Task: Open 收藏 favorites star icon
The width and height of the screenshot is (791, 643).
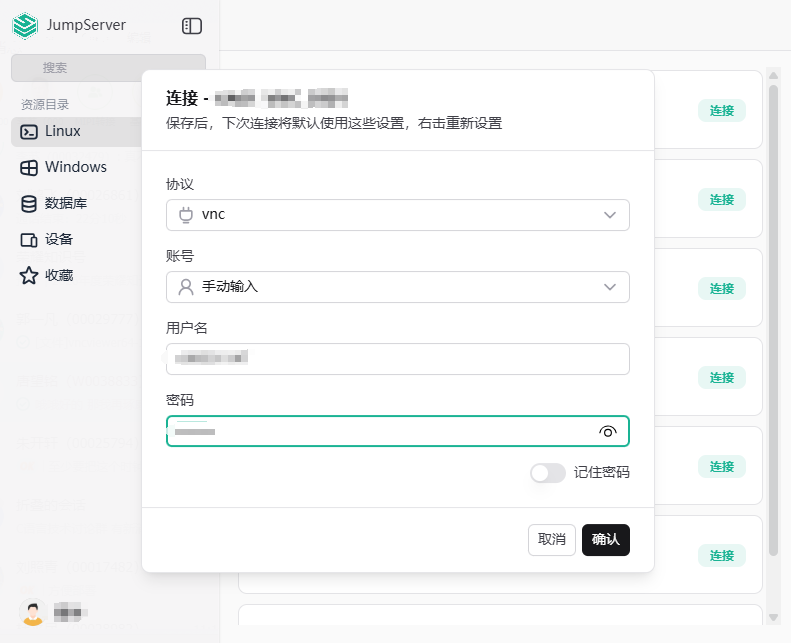Action: (28, 275)
